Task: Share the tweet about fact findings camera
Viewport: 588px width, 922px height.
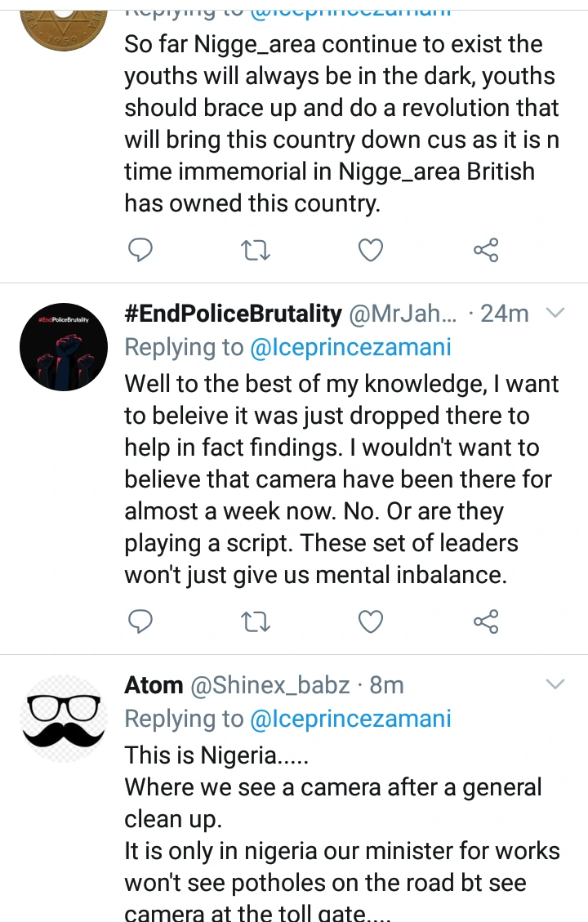Action: 486,622
